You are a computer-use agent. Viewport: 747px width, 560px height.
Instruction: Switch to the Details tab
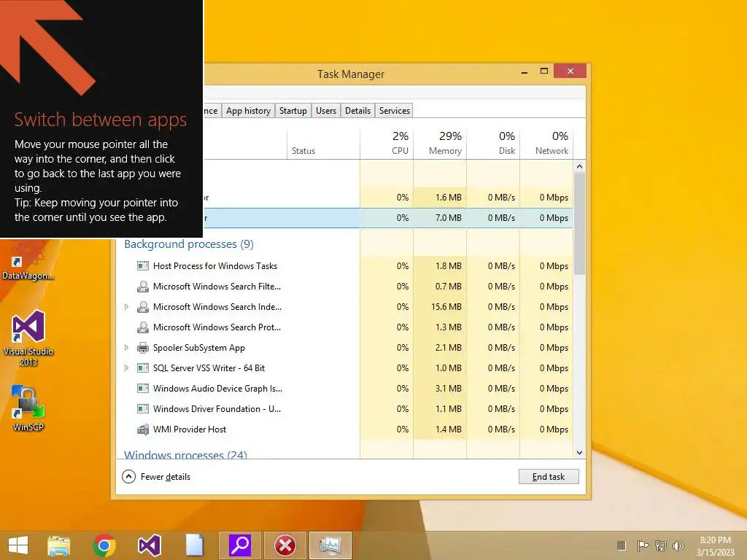tap(357, 111)
